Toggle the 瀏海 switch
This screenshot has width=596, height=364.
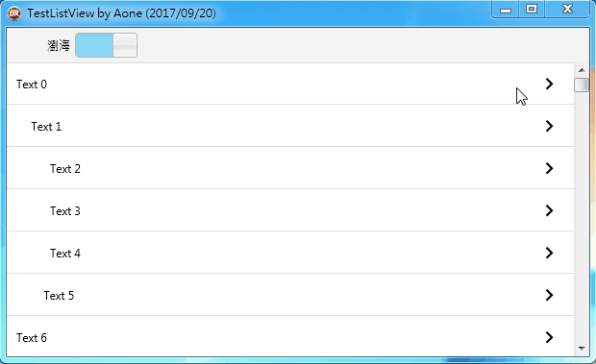click(x=106, y=45)
